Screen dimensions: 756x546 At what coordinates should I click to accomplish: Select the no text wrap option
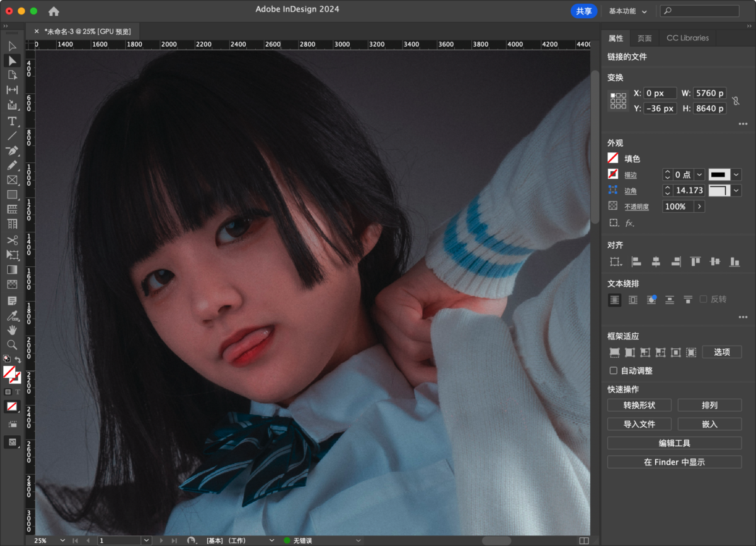point(614,300)
